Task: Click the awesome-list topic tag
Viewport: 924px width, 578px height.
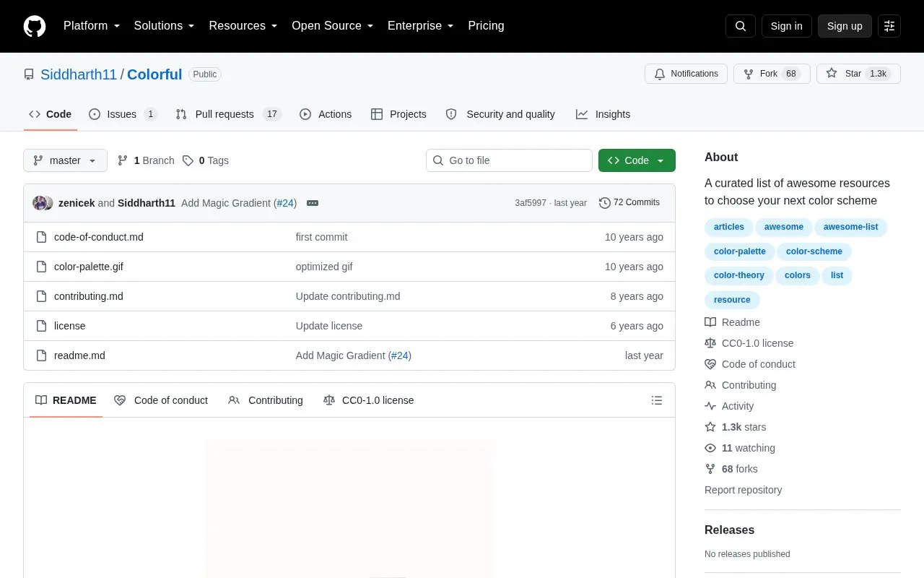Action: point(850,227)
